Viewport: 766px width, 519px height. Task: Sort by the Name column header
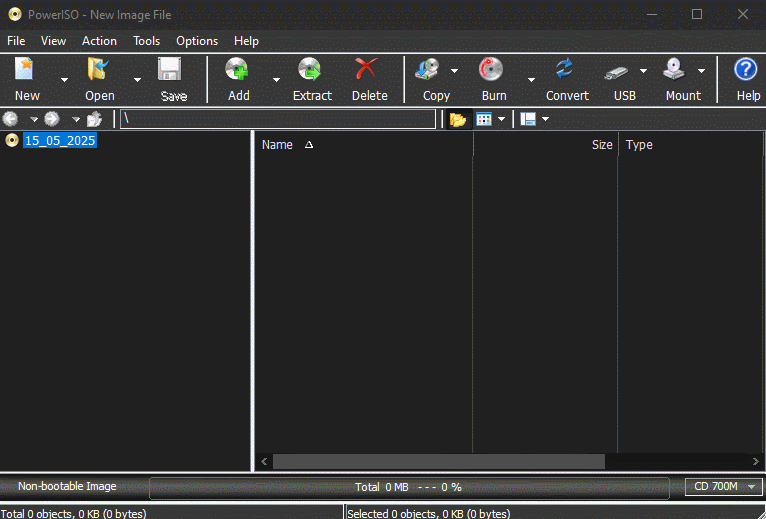[364, 145]
